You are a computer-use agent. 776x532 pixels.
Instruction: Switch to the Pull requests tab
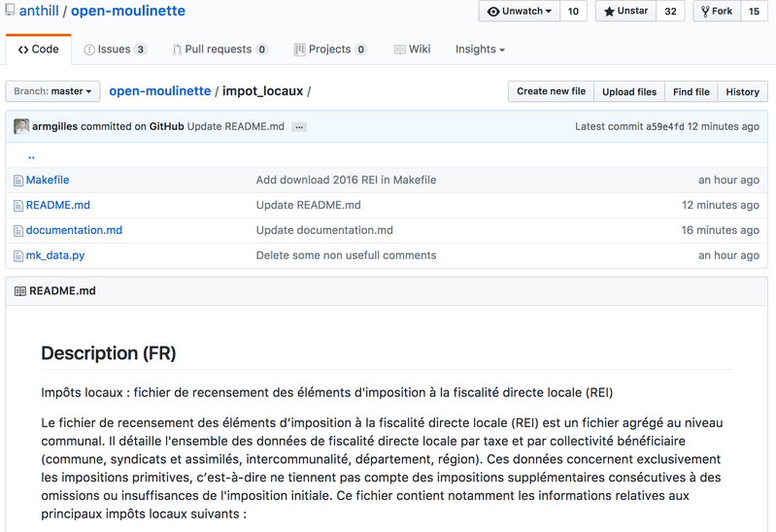pyautogui.click(x=220, y=49)
